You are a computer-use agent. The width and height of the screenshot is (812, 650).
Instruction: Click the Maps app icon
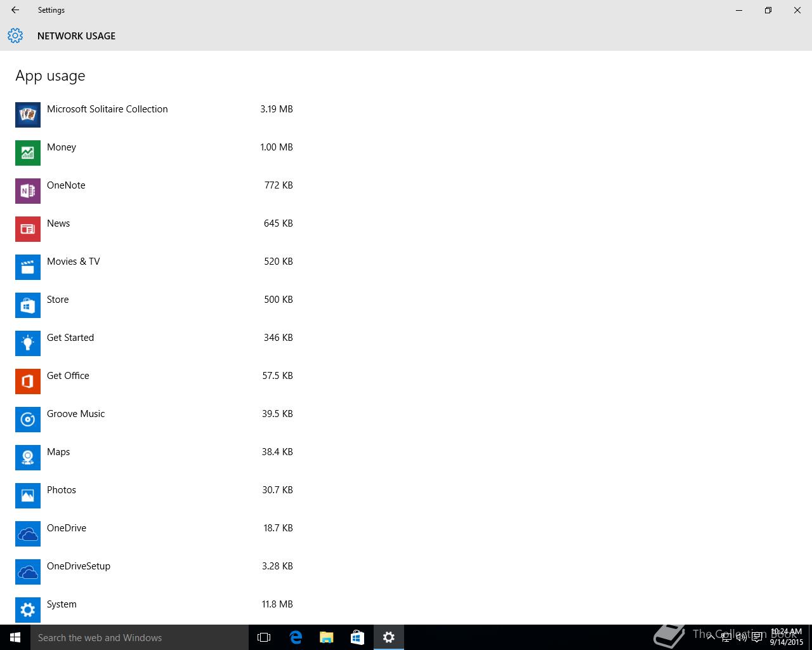tap(28, 458)
